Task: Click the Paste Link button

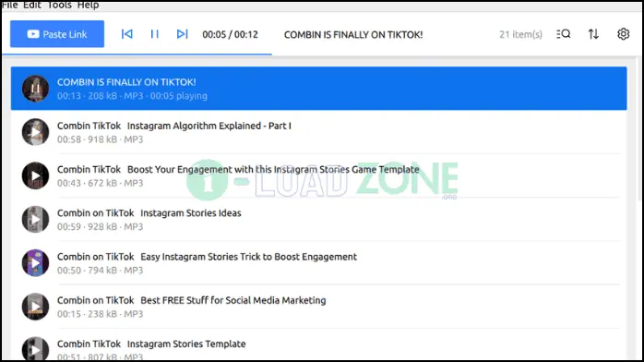Action: 57,34
